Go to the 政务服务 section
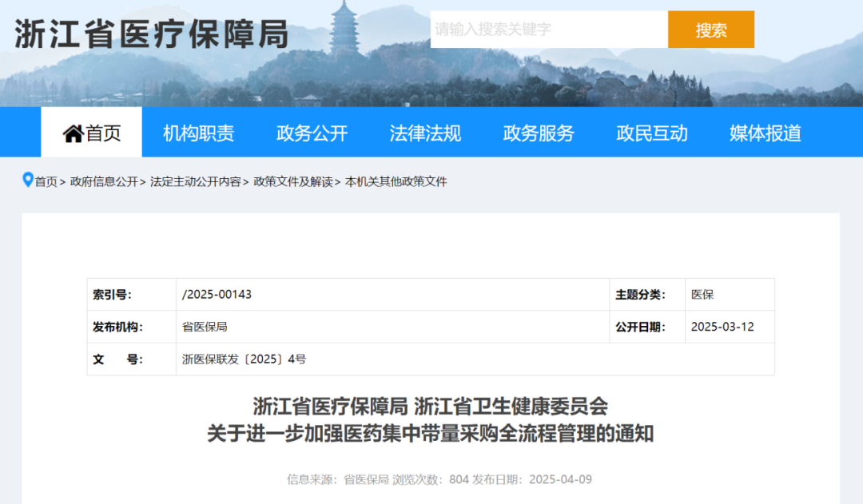Viewport: 863px width, 504px height. coord(539,133)
